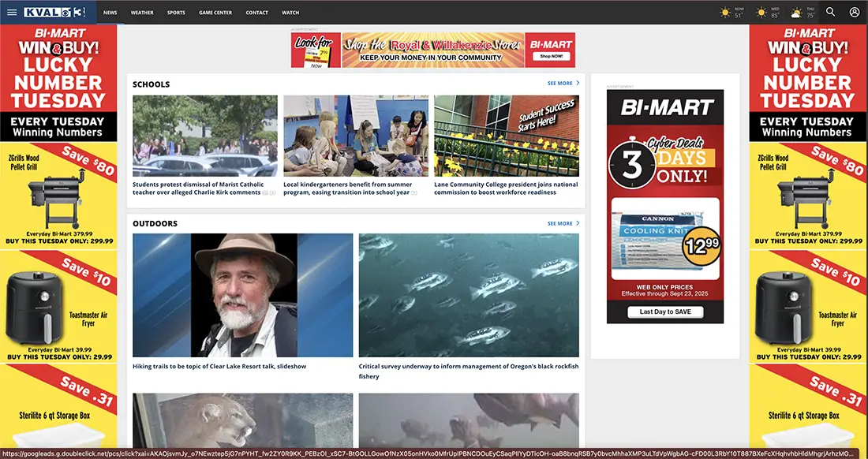Click right Sterilite 6 qt Storage Box offer
Image resolution: width=868 pixels, height=459 pixels.
(x=808, y=406)
